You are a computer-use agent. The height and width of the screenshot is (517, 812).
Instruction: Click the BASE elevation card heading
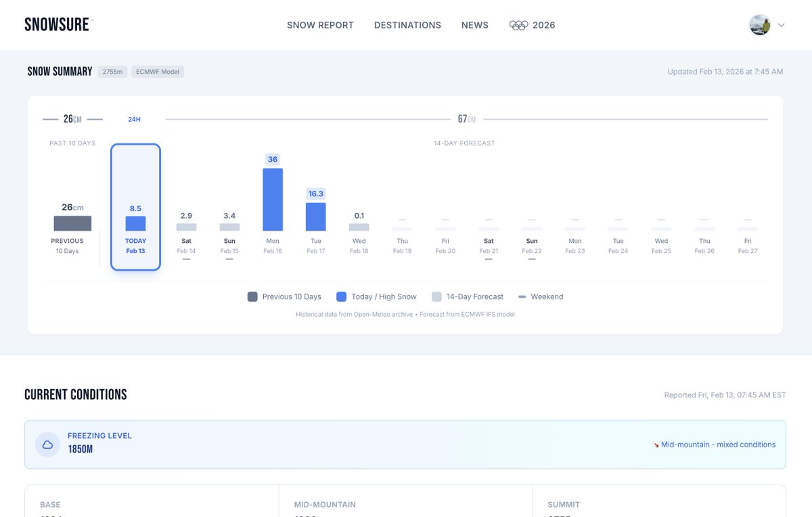point(50,505)
